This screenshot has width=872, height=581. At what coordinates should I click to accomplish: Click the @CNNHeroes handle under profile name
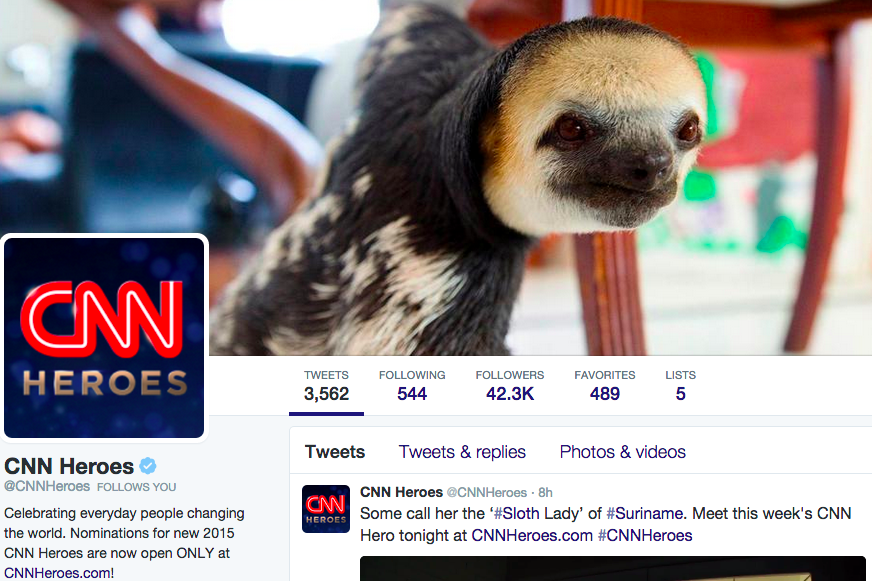point(47,486)
